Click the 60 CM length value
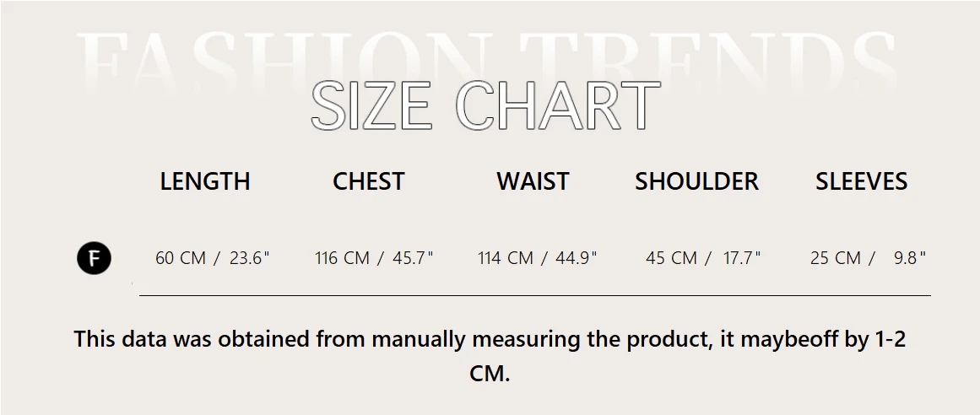The height and width of the screenshot is (415, 980). [x=181, y=258]
